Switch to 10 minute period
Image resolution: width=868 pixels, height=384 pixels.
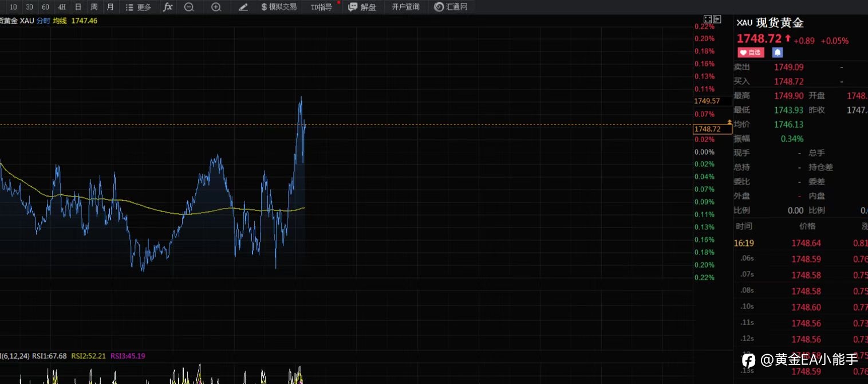click(x=13, y=7)
